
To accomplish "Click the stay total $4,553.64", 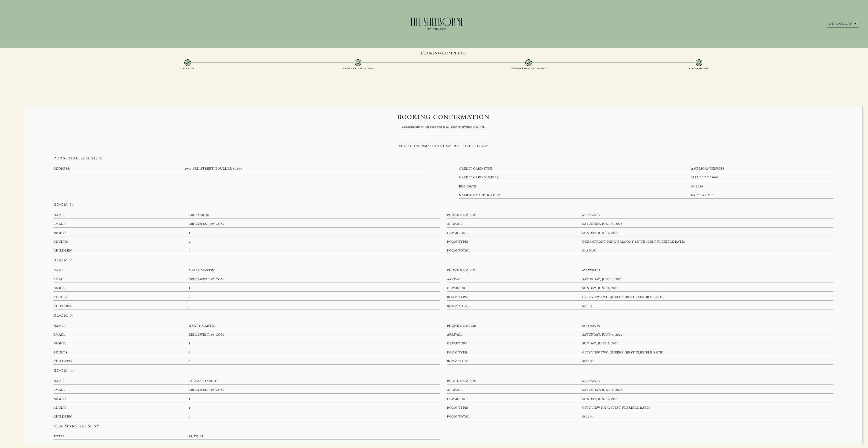I will coord(196,436).
